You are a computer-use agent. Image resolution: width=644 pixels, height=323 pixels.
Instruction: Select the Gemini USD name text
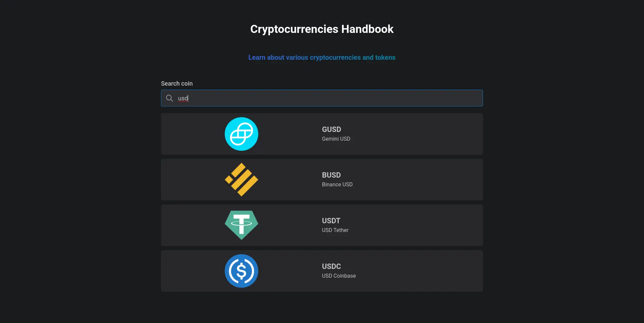(x=336, y=139)
